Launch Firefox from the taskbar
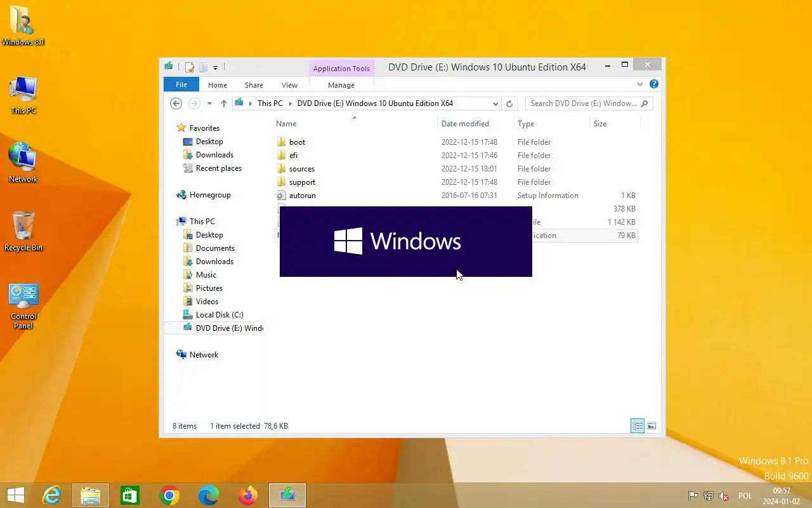The image size is (812, 508). (248, 495)
